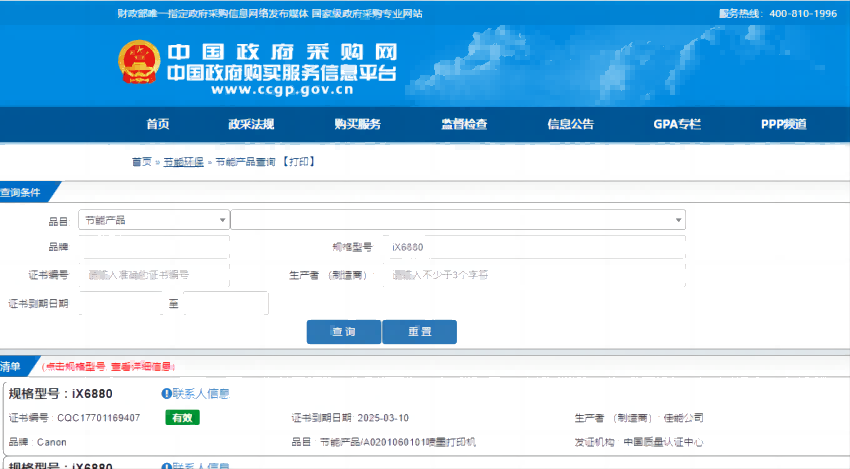This screenshot has width=850, height=469.
Task: Focus 规格型号 field containing iX6880
Action: coord(535,247)
